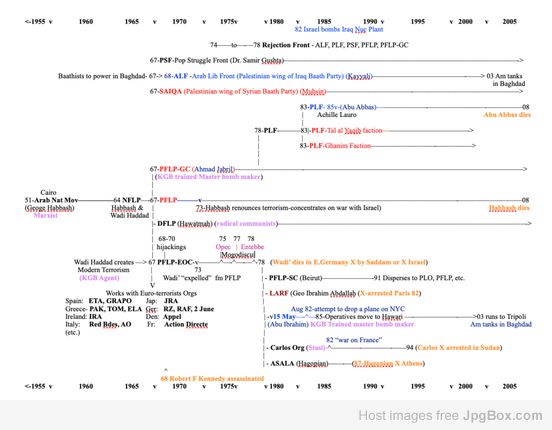Select the 'Appel' group label
Image resolution: width=552 pixels, height=430 pixels.
172,317
